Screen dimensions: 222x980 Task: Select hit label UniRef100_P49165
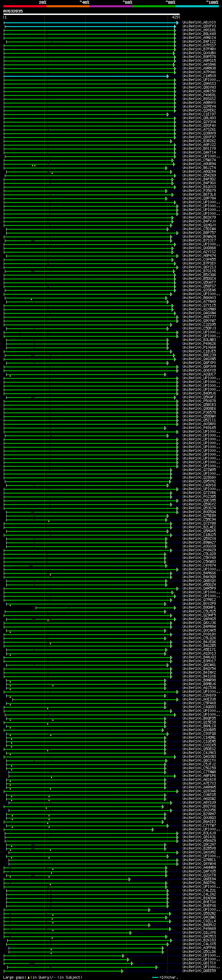tap(199, 428)
